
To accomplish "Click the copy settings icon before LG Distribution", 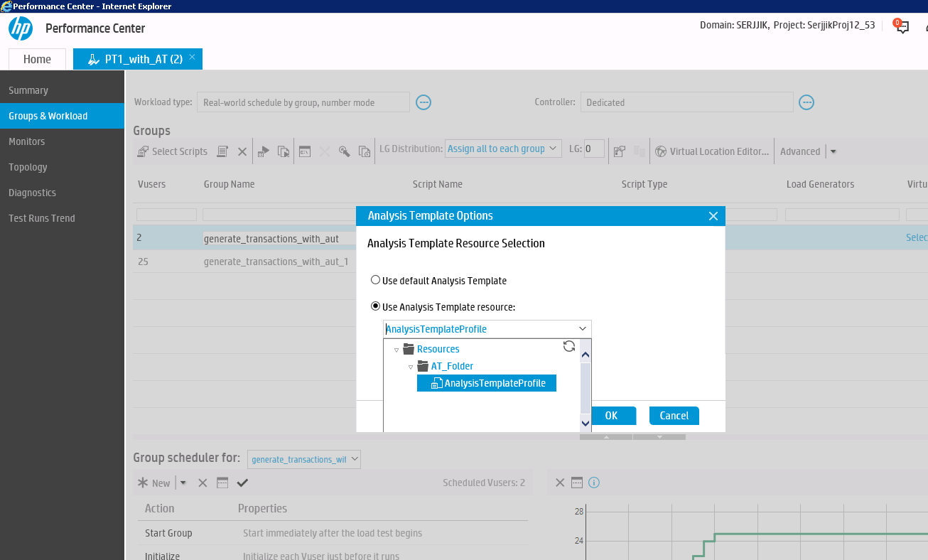I will 365,151.
